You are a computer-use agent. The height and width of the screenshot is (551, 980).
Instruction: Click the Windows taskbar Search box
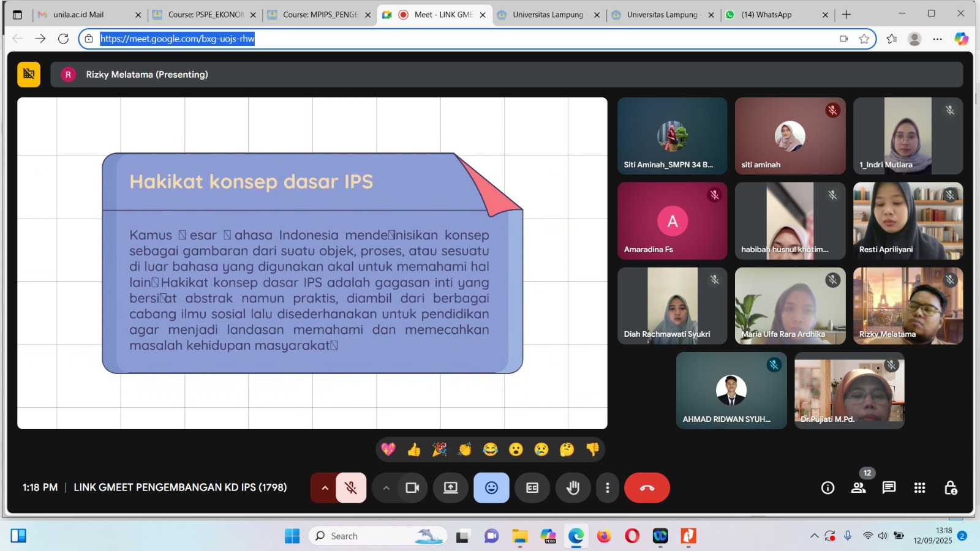367,536
